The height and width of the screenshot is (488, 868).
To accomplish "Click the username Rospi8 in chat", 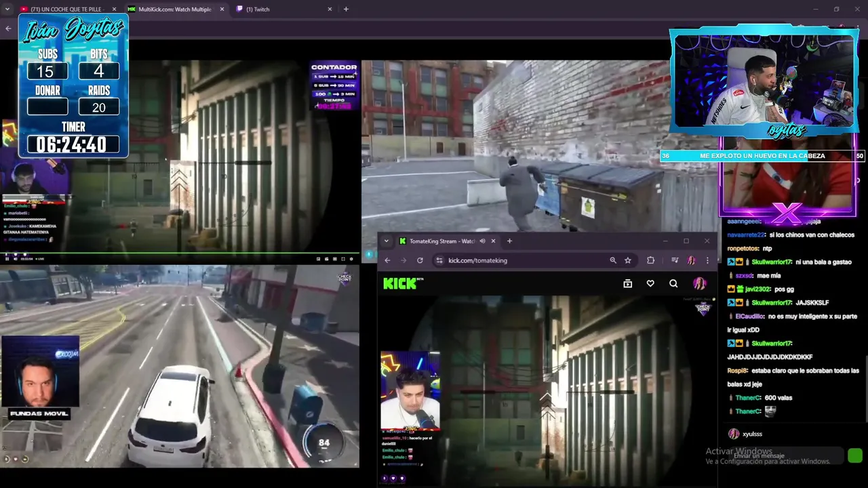I will (737, 370).
